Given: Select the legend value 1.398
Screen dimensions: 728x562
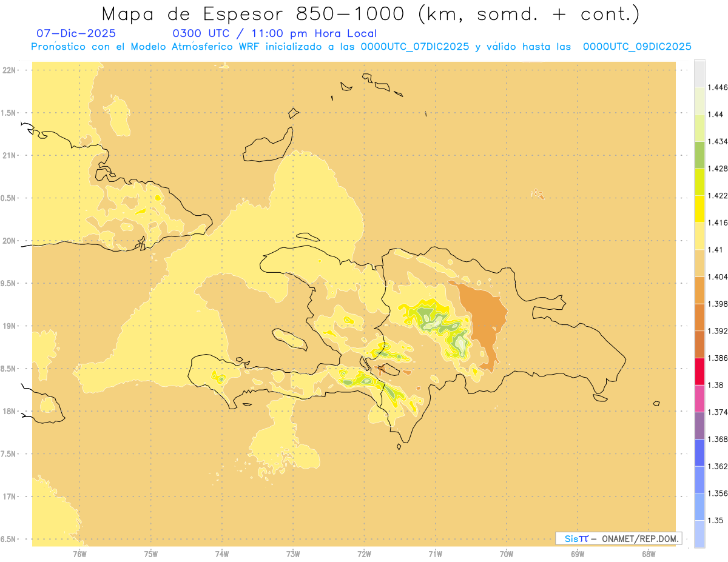Looking at the screenshot, I should [718, 304].
